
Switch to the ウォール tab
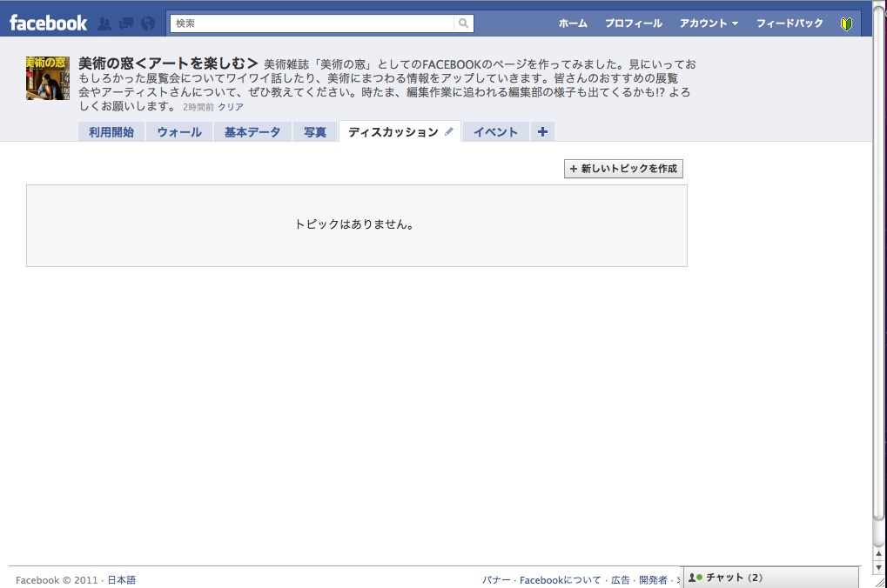[x=178, y=132]
